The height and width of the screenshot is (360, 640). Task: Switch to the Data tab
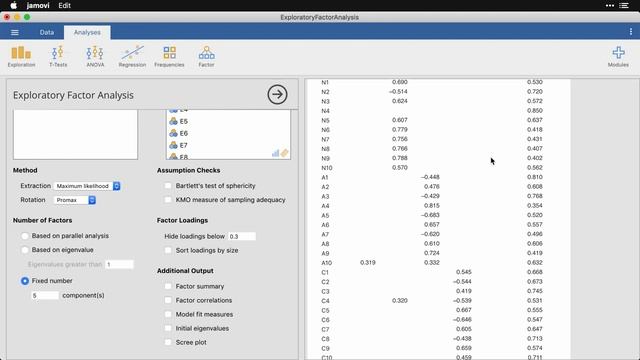[x=47, y=32]
